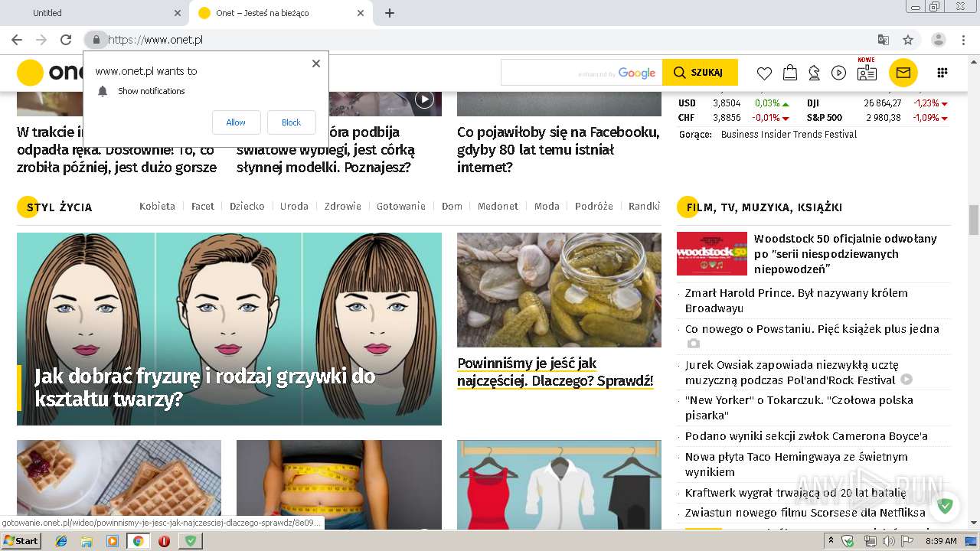The height and width of the screenshot is (551, 980).
Task: Close the Untitled tab
Action: pos(178,13)
